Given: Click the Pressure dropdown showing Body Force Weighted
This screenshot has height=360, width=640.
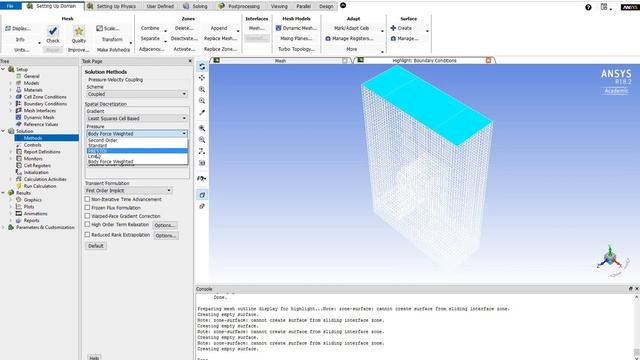Looking at the screenshot, I should (137, 133).
